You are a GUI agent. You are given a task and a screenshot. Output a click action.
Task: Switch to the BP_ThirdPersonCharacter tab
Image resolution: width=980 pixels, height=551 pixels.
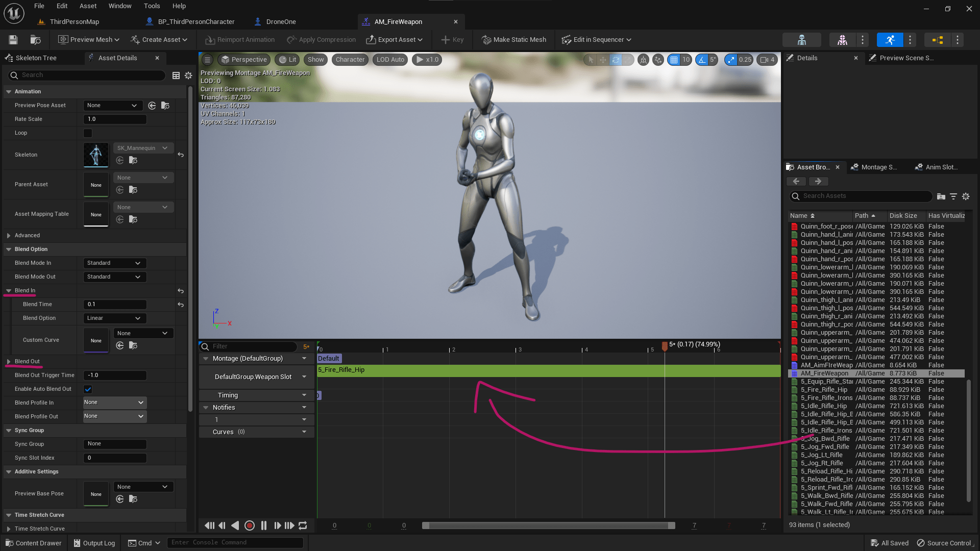coord(195,21)
